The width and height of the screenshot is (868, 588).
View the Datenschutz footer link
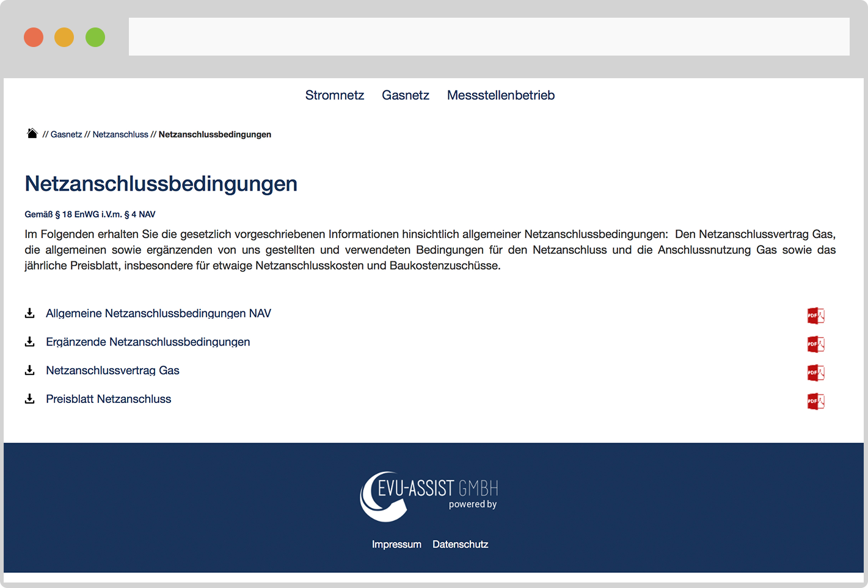point(460,544)
